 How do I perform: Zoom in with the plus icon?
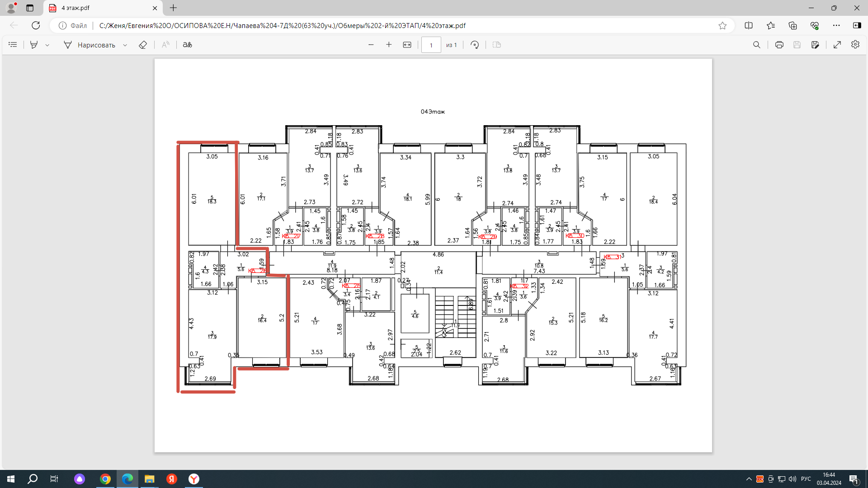coord(389,45)
